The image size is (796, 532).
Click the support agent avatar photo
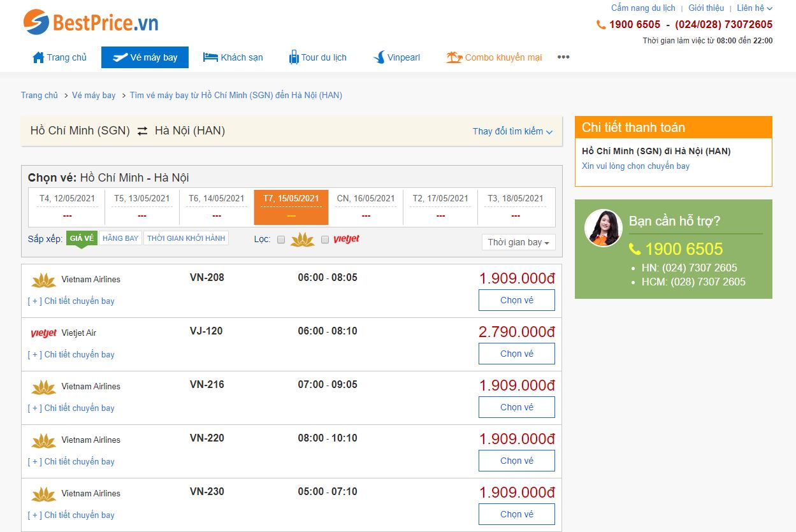coord(603,227)
